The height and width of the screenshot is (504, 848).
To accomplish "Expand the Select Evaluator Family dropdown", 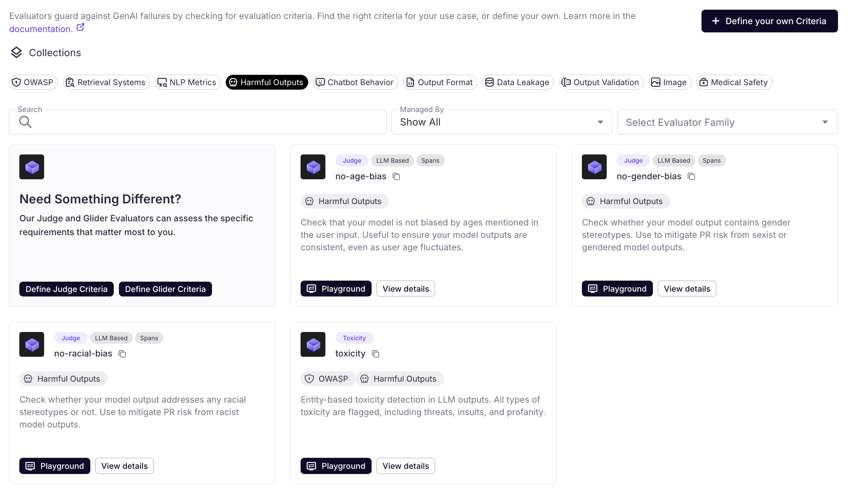I will click(x=727, y=122).
